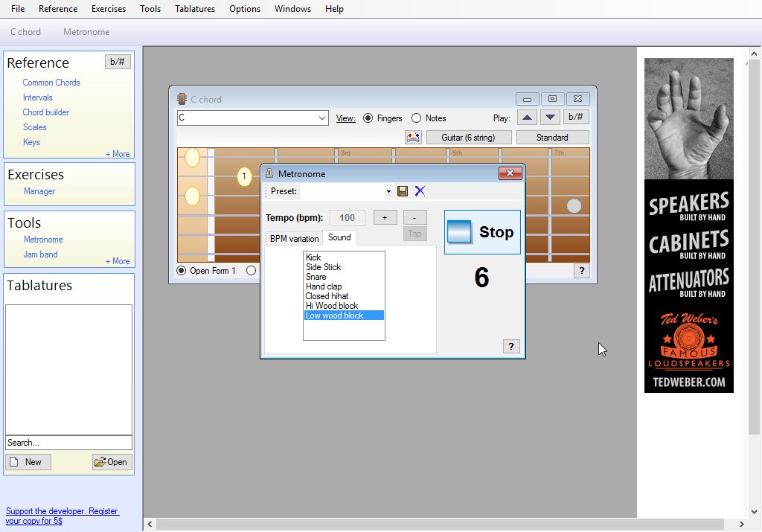Open the metronome Preset dropdown
The height and width of the screenshot is (532, 762).
[x=388, y=192]
